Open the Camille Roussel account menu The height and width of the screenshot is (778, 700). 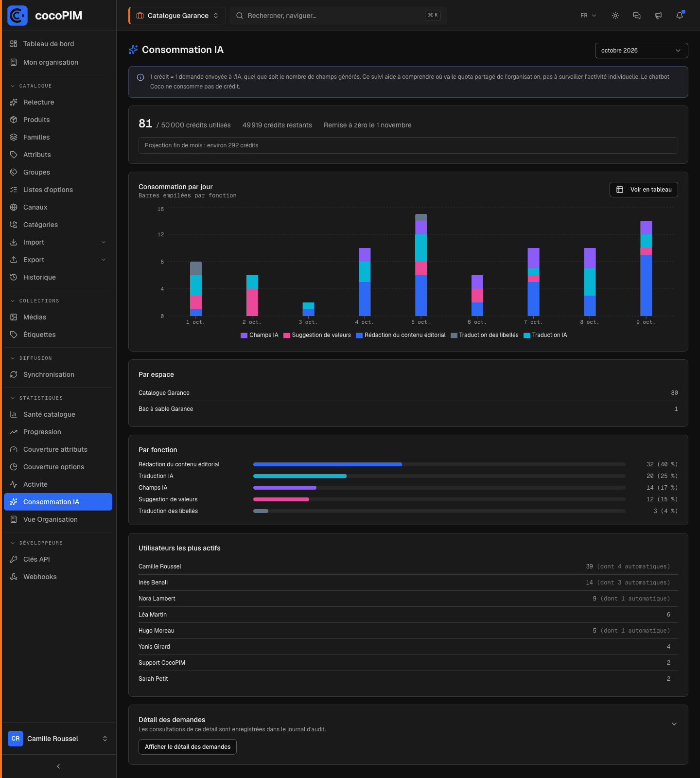tap(58, 739)
